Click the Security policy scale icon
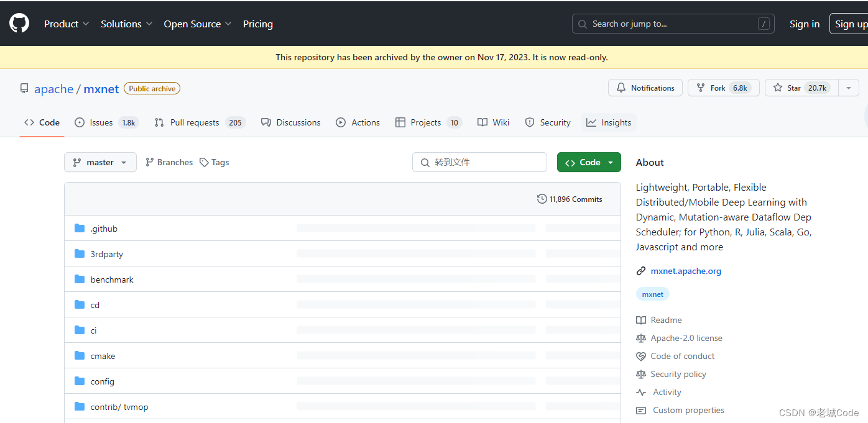Viewport: 868px width, 423px height. click(x=641, y=374)
